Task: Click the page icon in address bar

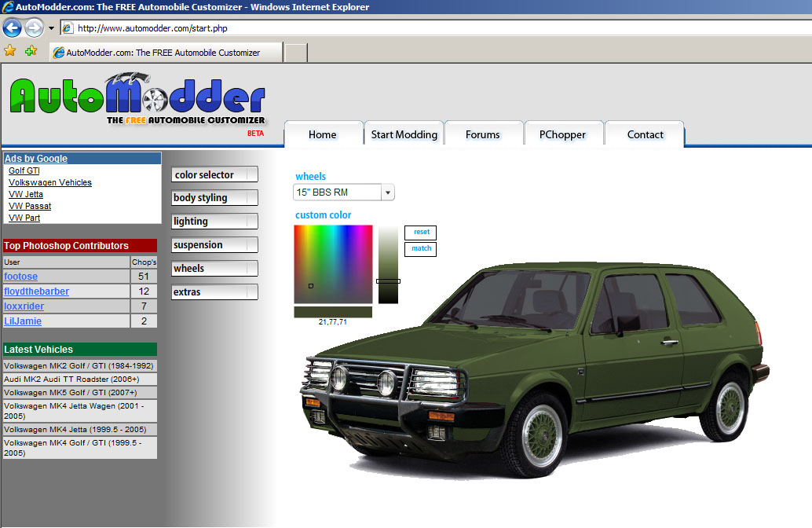Action: coord(68,28)
